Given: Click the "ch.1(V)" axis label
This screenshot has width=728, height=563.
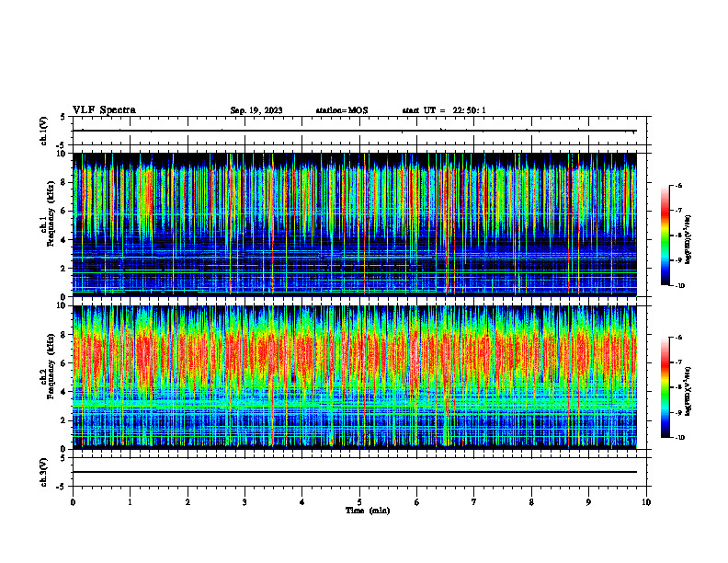Looking at the screenshot, I should click(43, 131).
